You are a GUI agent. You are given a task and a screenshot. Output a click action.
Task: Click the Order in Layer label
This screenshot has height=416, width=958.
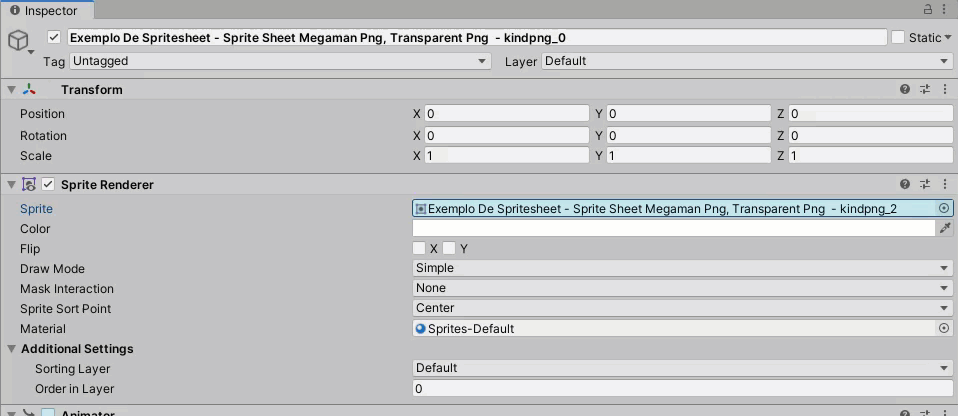[x=75, y=389]
